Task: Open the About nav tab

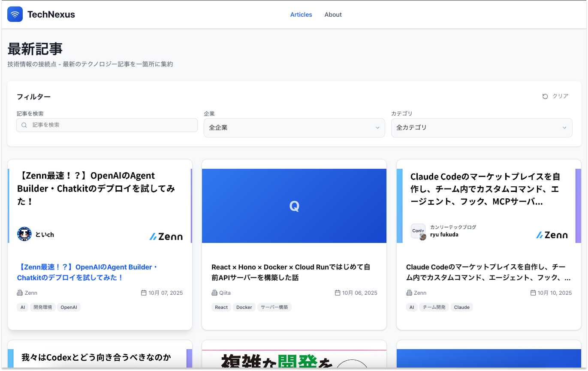Action: (333, 15)
